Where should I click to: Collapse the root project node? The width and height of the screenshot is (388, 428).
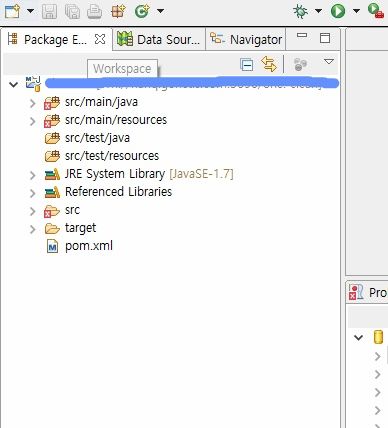click(x=14, y=84)
